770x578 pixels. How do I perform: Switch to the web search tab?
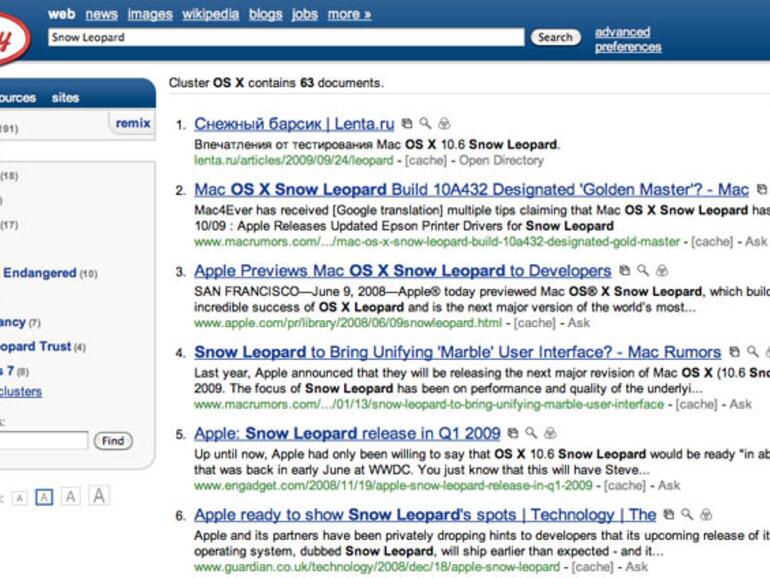61,14
